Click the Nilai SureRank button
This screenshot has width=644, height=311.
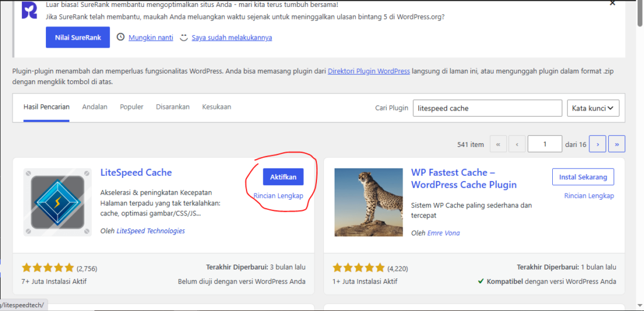(x=77, y=37)
